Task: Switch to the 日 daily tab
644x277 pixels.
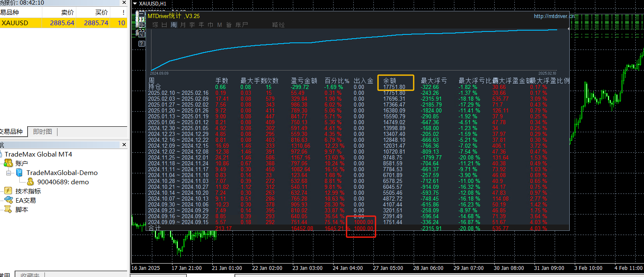Action: tap(164, 25)
